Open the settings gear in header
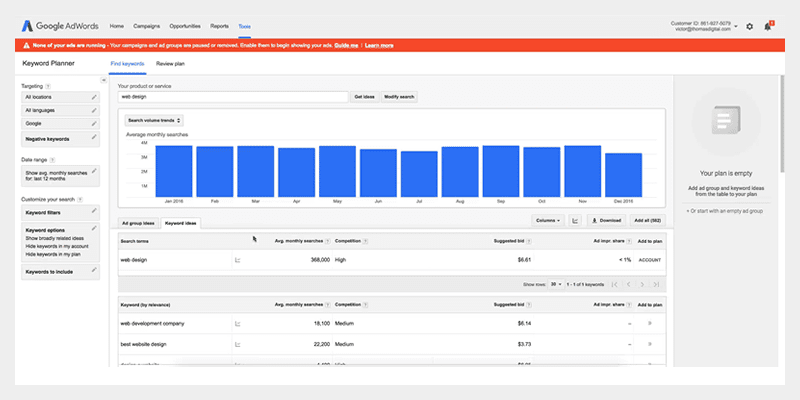 tap(750, 26)
